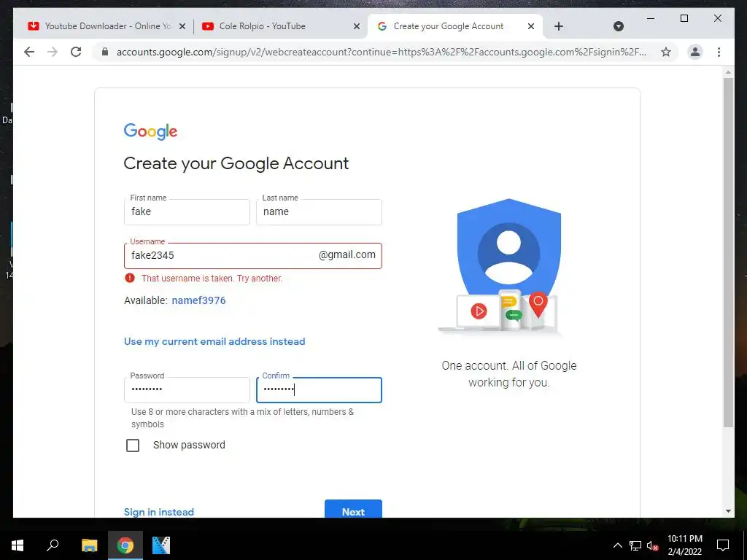Go back to the previous page
Image resolution: width=747 pixels, height=560 pixels.
29,52
